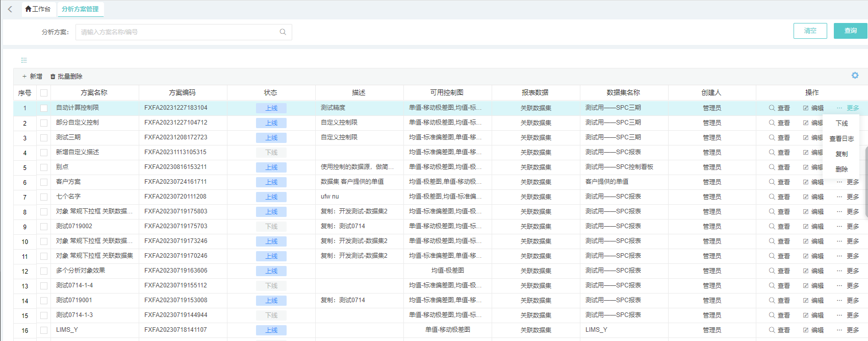Screen dimensions: 868x341
Task: Click 编辑 for row 测试0719001
Action: click(x=813, y=301)
